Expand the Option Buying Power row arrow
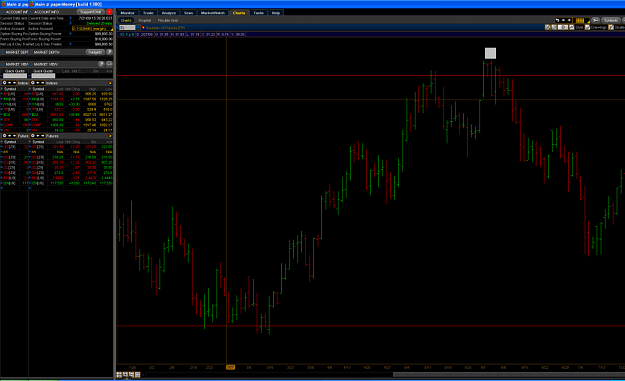625x381 pixels. (71, 33)
